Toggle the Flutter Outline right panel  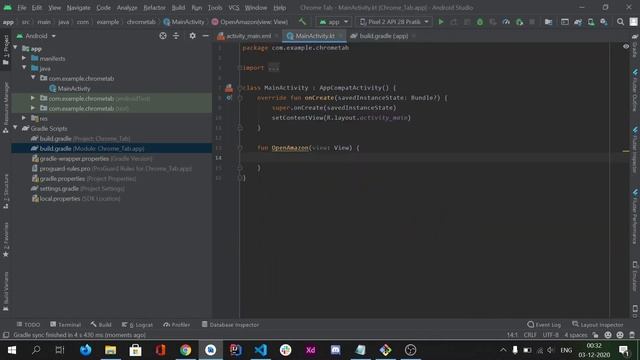click(x=635, y=90)
